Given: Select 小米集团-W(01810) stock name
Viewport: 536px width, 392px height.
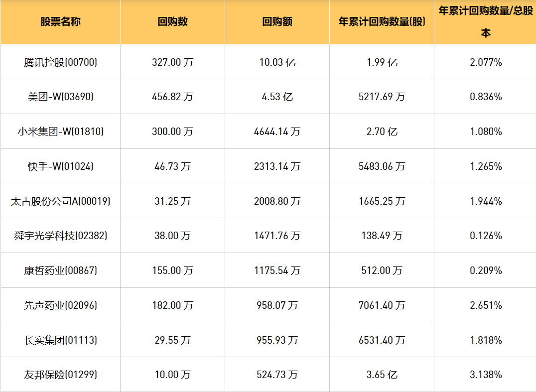Looking at the screenshot, I should 60,131.
